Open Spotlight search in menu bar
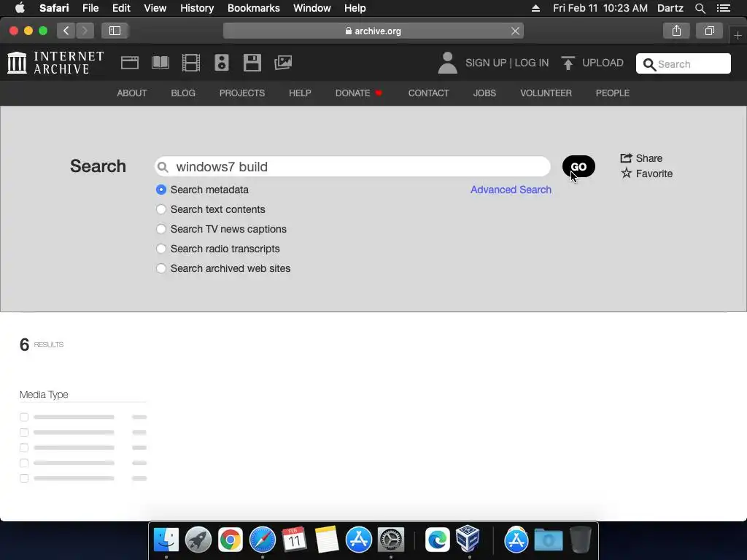Image resolution: width=747 pixels, height=560 pixels. tap(700, 8)
